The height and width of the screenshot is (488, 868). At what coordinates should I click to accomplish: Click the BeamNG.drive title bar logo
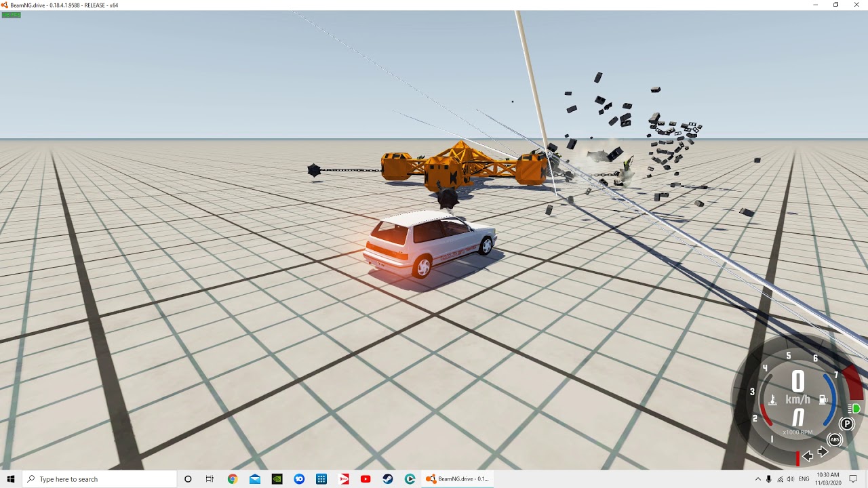pos(4,5)
